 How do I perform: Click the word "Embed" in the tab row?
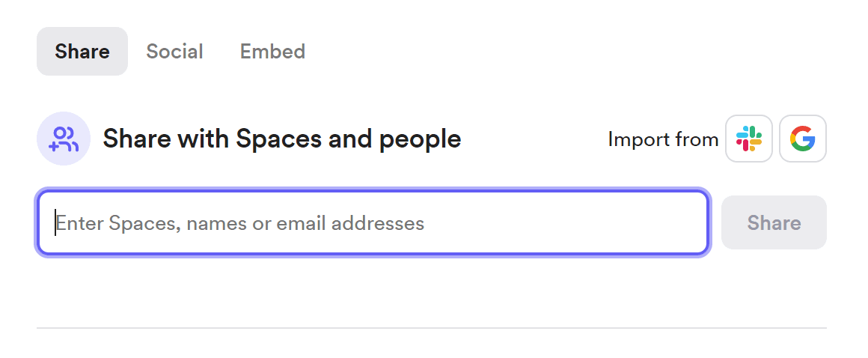[272, 52]
